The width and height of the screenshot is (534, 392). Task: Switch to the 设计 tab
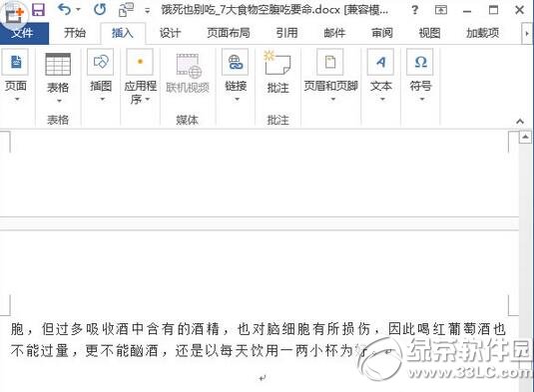pos(170,33)
